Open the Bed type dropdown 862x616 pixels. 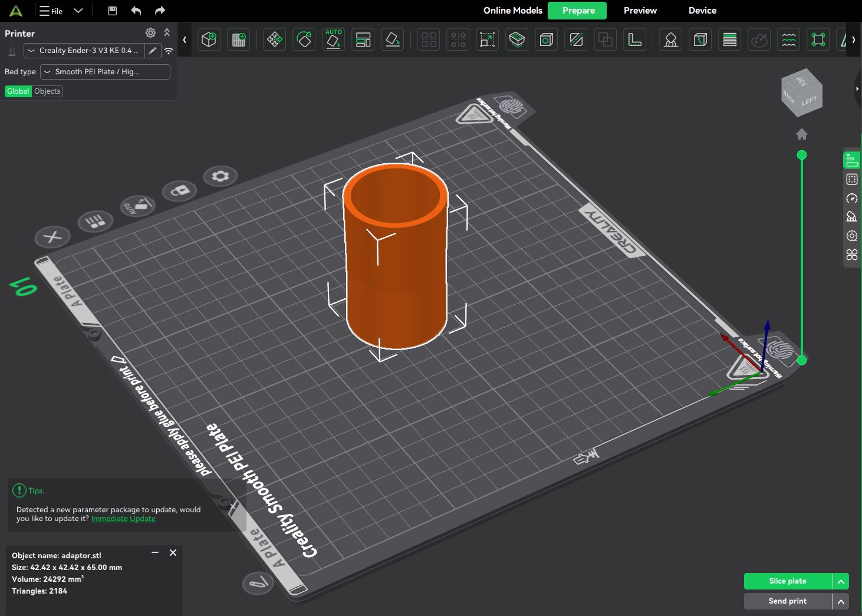[x=105, y=72]
